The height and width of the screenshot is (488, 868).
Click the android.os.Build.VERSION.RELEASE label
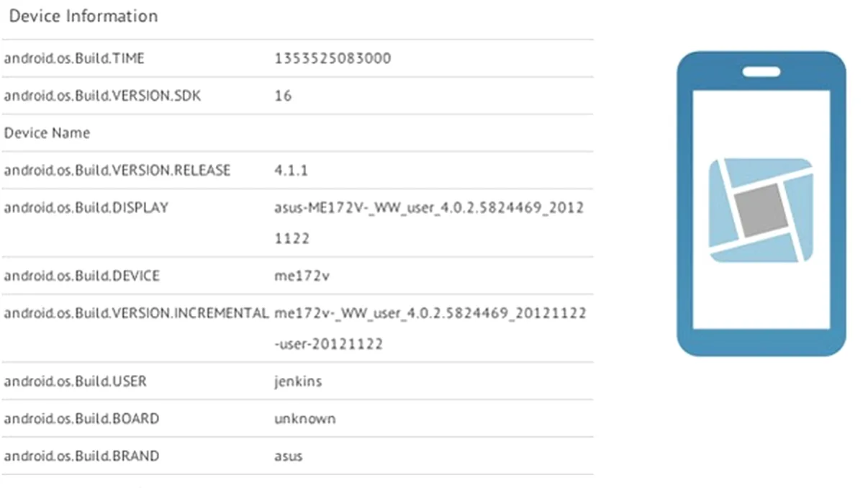(x=117, y=171)
